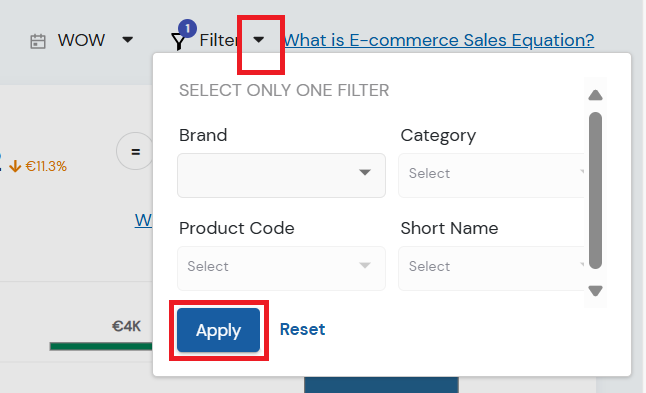Click the funnel filter icon

point(178,42)
